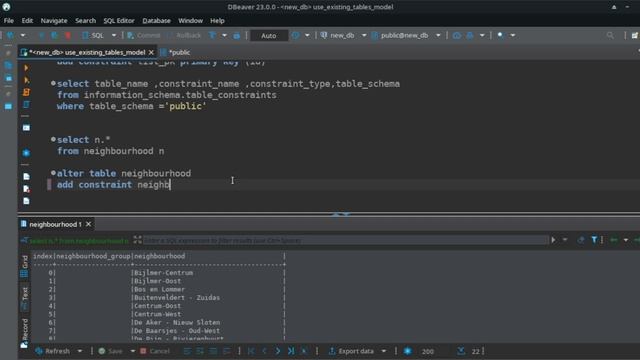Open the new SQL script button
Image resolution: width=640 pixels, height=360 pixels.
coord(93,36)
